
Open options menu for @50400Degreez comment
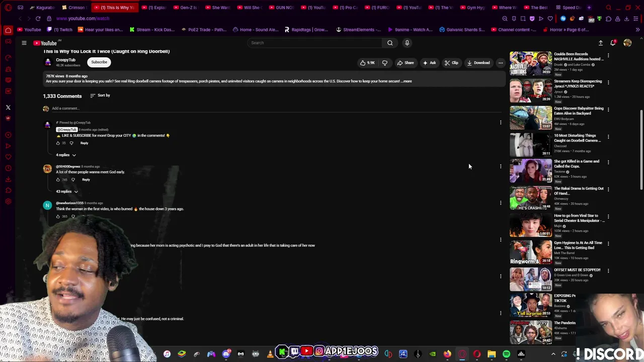(501, 166)
